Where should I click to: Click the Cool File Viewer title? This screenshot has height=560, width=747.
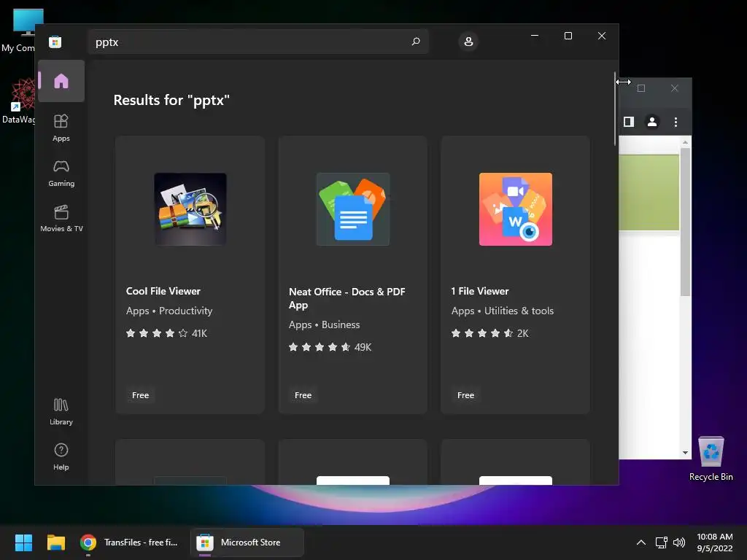pyautogui.click(x=163, y=291)
